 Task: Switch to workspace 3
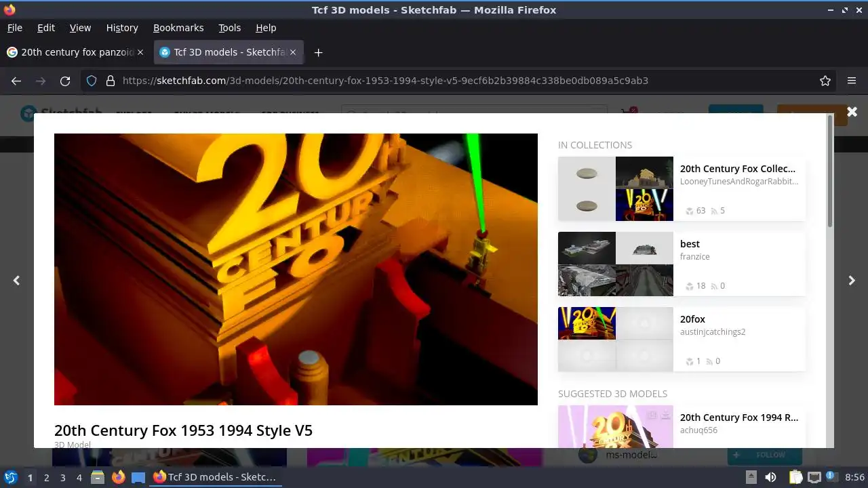tap(62, 477)
